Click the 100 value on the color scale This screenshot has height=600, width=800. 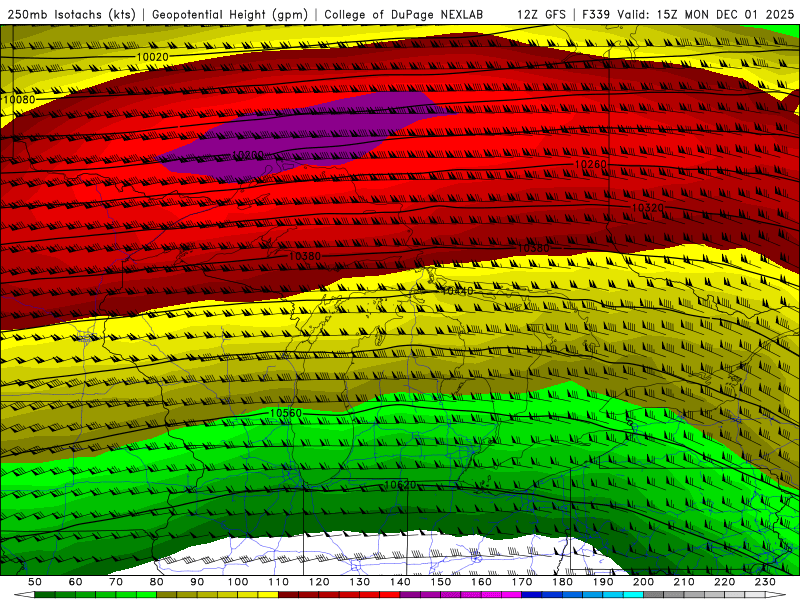[238, 582]
